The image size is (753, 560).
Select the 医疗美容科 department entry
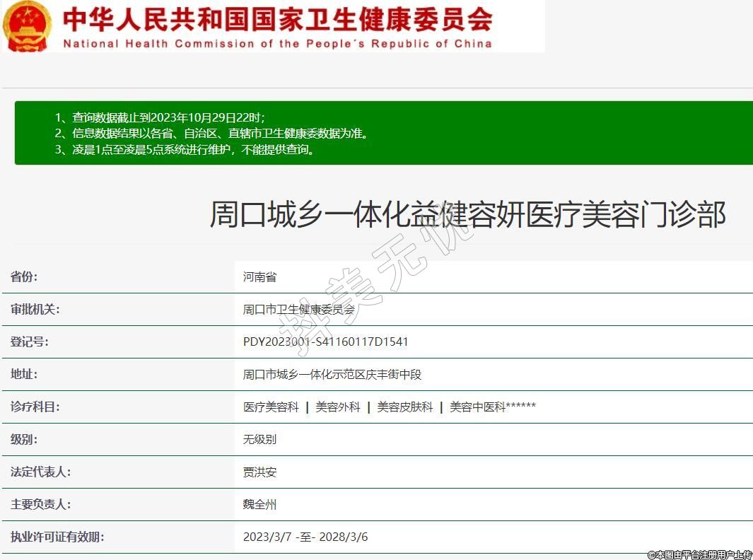[271, 407]
